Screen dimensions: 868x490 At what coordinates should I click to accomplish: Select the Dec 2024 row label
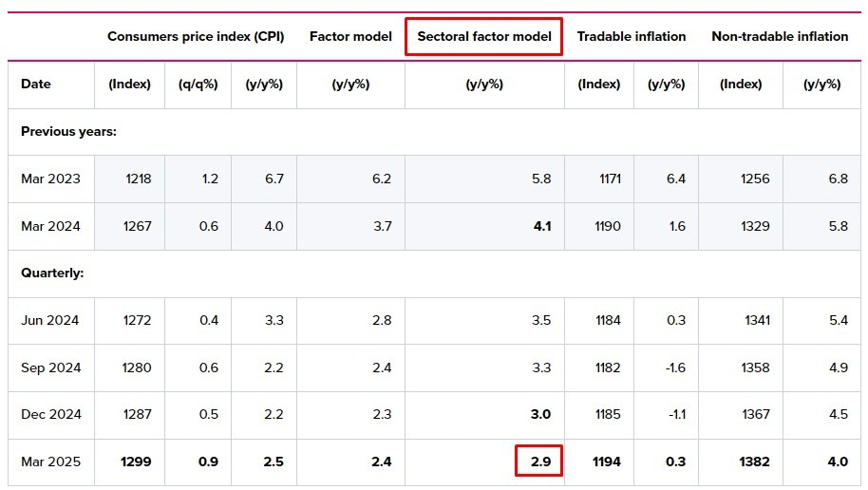51,415
